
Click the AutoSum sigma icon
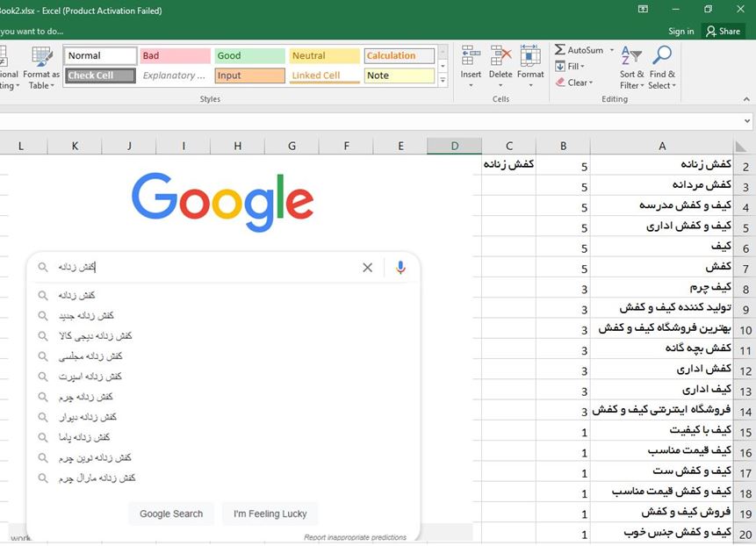tap(560, 50)
